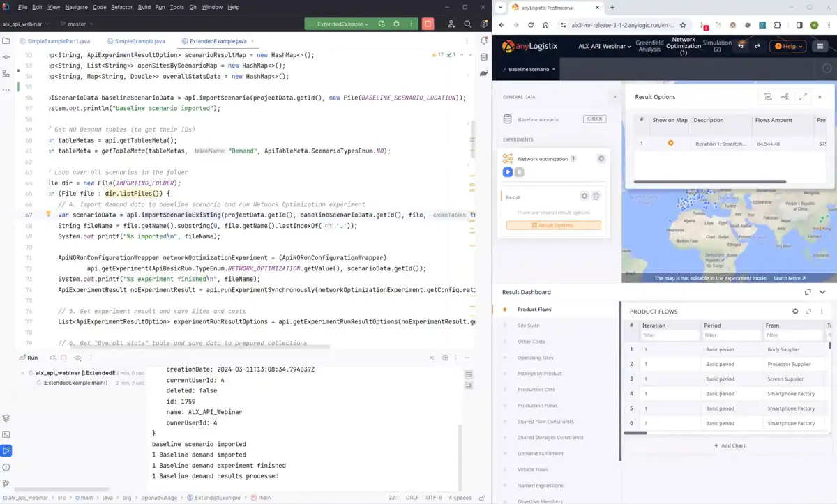
Task: Click the Result Options button
Action: click(553, 225)
